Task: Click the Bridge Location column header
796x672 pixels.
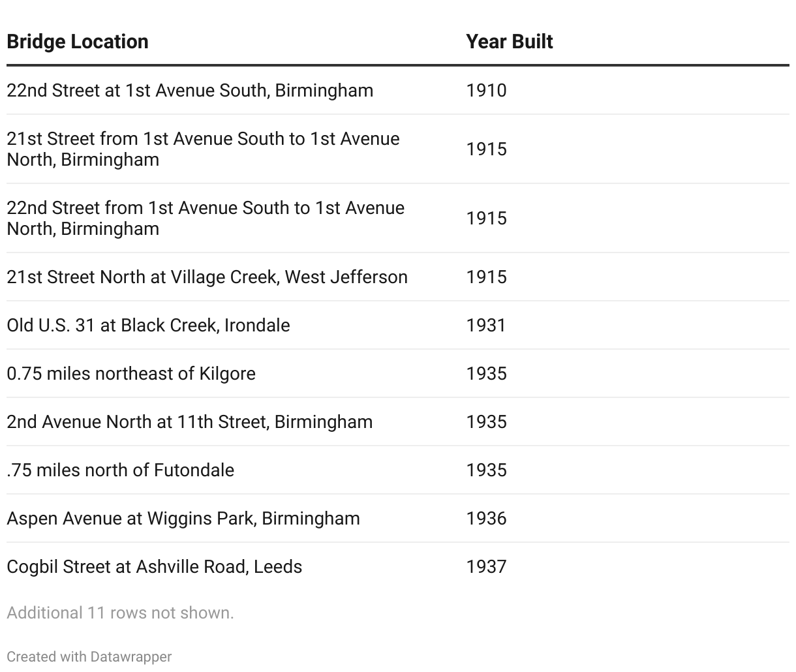Action: [x=78, y=42]
